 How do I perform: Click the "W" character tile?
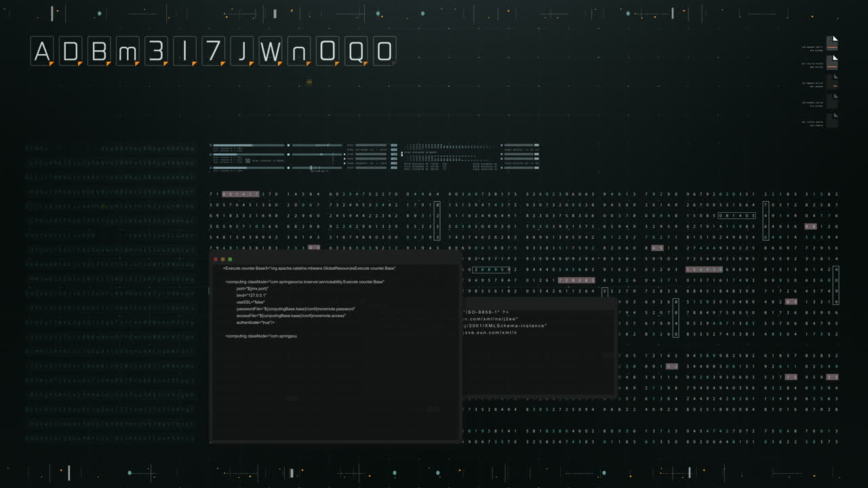[x=270, y=52]
